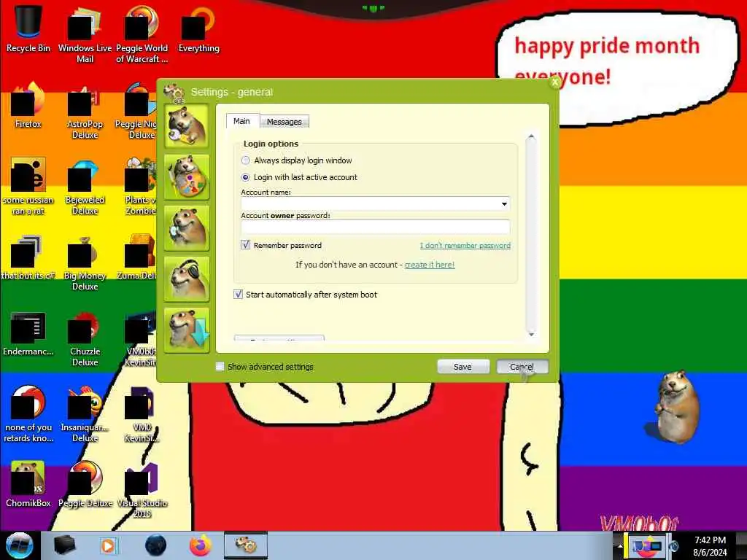
Task: Click the settings scrollbar up arrow
Action: (531, 137)
